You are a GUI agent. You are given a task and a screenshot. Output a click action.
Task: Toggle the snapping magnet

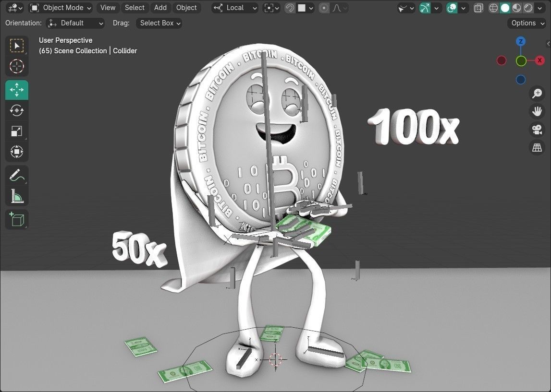[x=290, y=8]
